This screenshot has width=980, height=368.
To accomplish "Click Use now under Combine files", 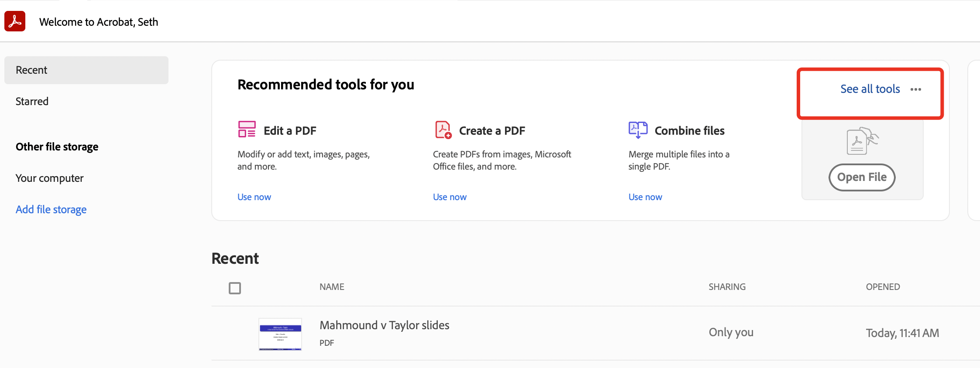I will (x=645, y=197).
